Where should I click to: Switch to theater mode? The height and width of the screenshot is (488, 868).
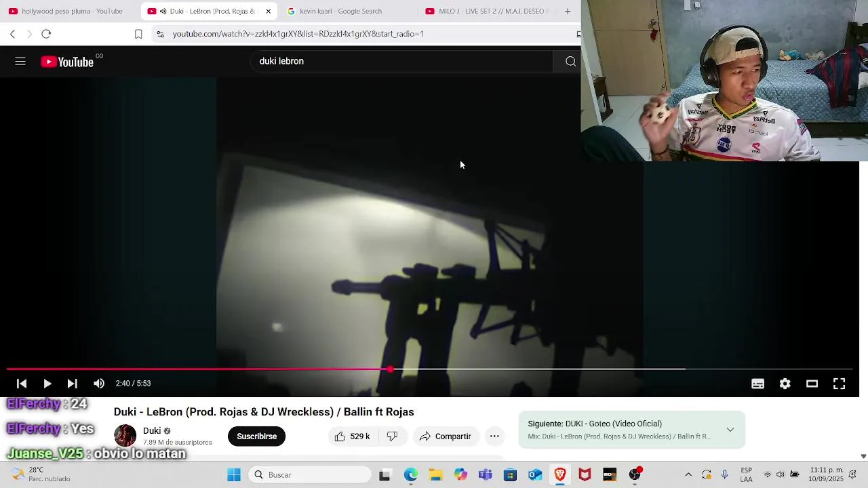coord(812,384)
